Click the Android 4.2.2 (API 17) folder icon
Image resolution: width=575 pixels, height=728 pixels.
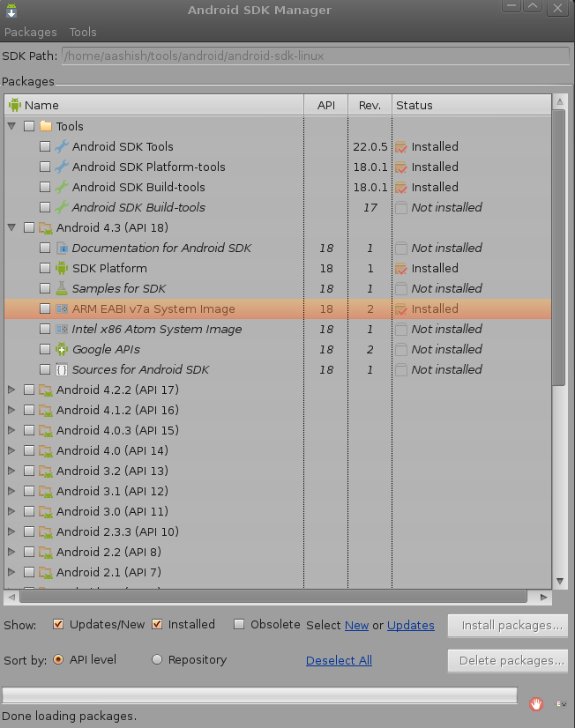[46, 390]
